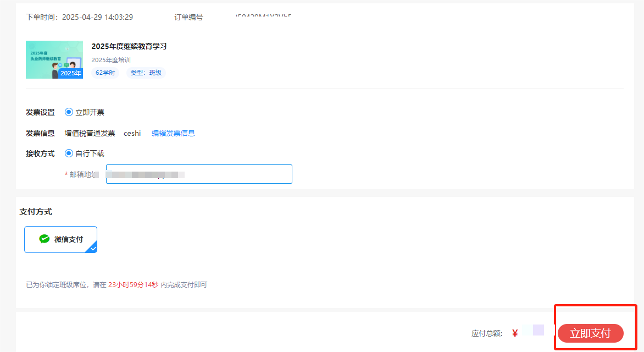
Task: Click the 2025年度培训 subtitle
Action: tap(110, 59)
